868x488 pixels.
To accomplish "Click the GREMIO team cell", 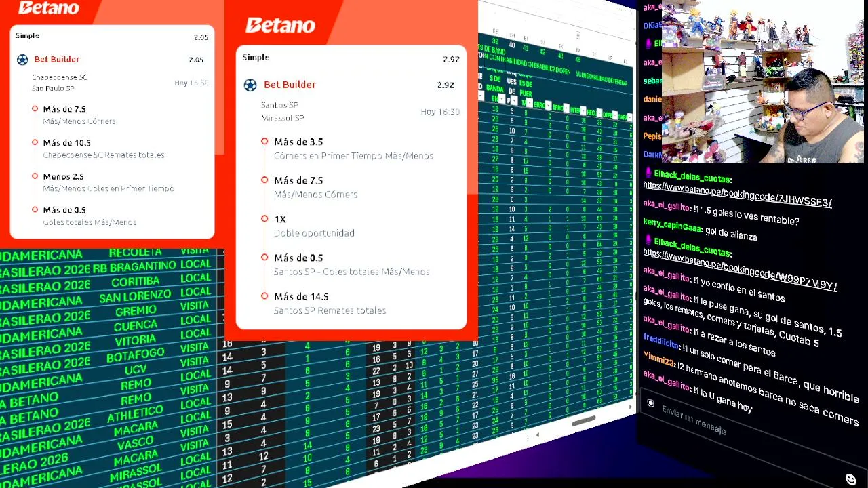I will [x=136, y=310].
